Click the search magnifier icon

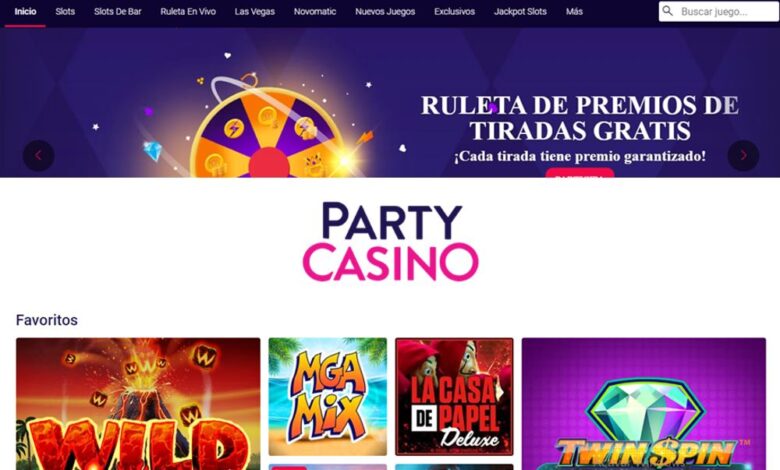point(668,11)
